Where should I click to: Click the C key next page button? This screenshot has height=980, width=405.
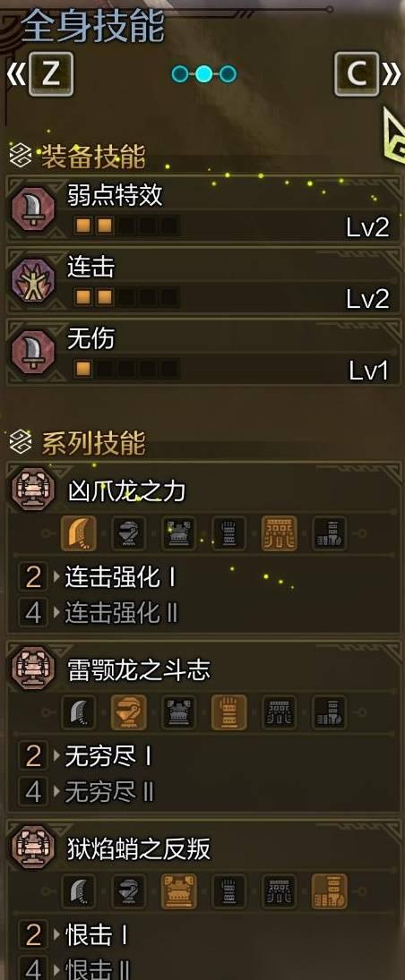(357, 74)
